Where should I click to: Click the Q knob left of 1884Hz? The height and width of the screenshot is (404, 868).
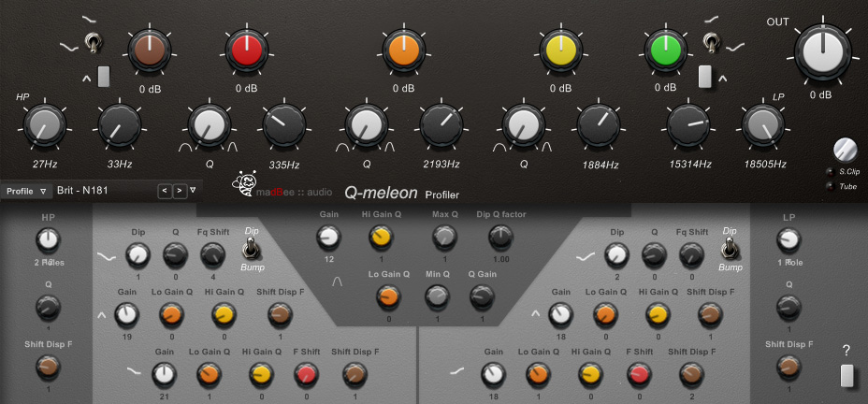click(x=524, y=125)
